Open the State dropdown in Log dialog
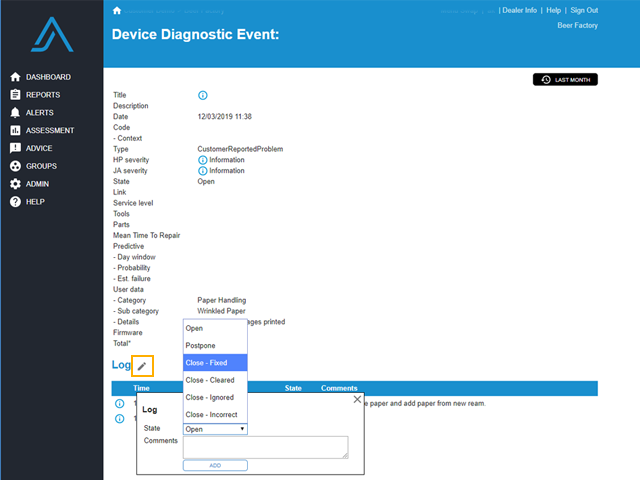Image resolution: width=640 pixels, height=480 pixels. pyautogui.click(x=215, y=429)
